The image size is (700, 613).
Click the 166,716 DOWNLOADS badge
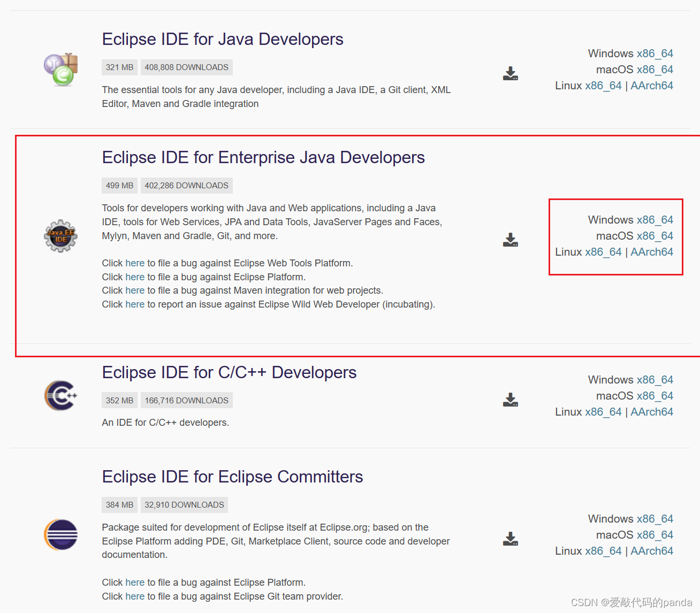click(187, 401)
